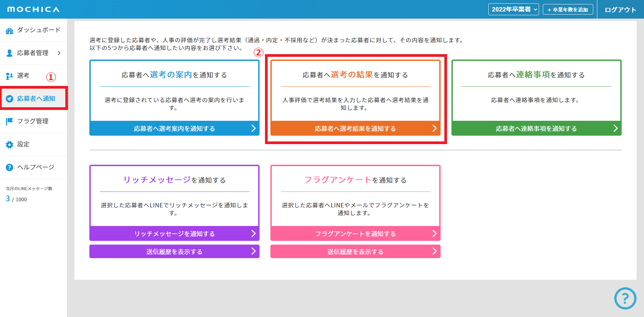Open the 2022年卒業者 graduation year dropdown

(x=513, y=9)
